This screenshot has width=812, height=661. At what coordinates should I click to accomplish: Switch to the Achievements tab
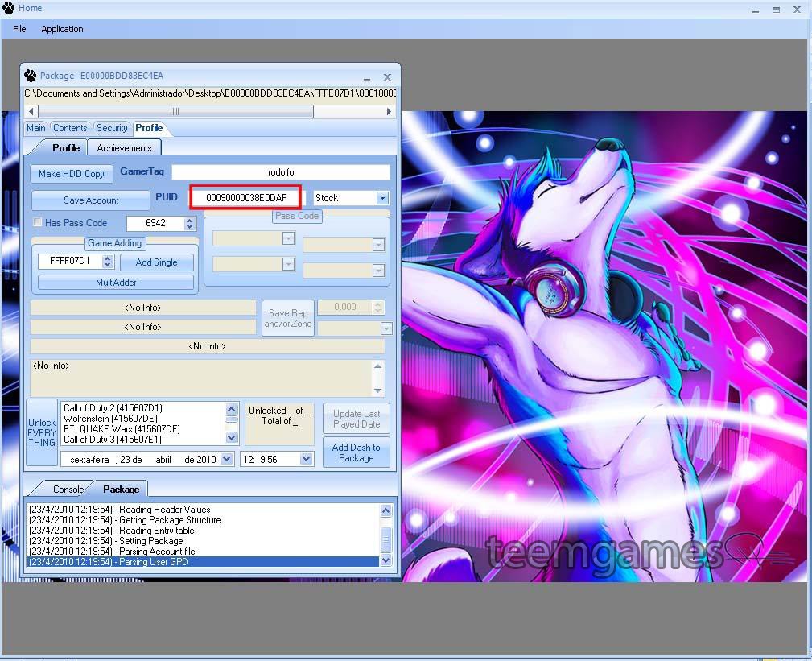click(124, 147)
